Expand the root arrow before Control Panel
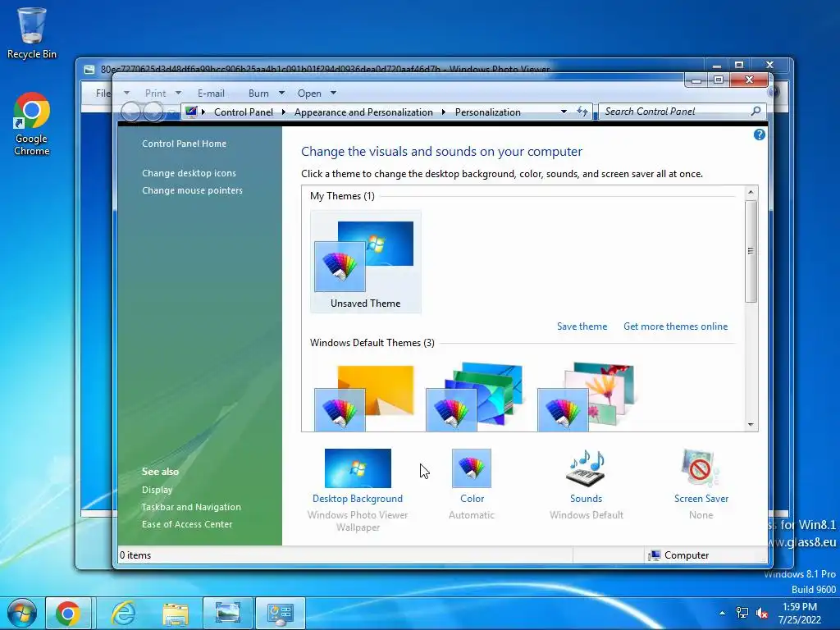 point(203,112)
